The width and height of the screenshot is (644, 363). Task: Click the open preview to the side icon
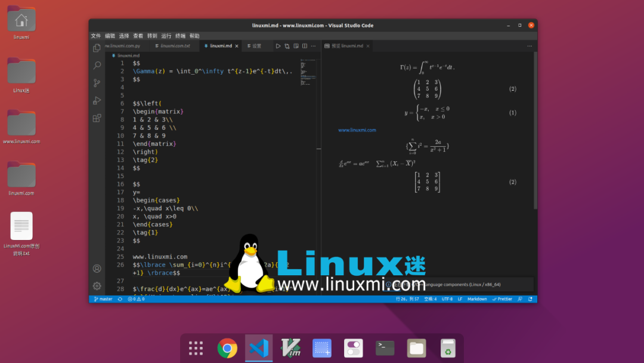pos(296,46)
